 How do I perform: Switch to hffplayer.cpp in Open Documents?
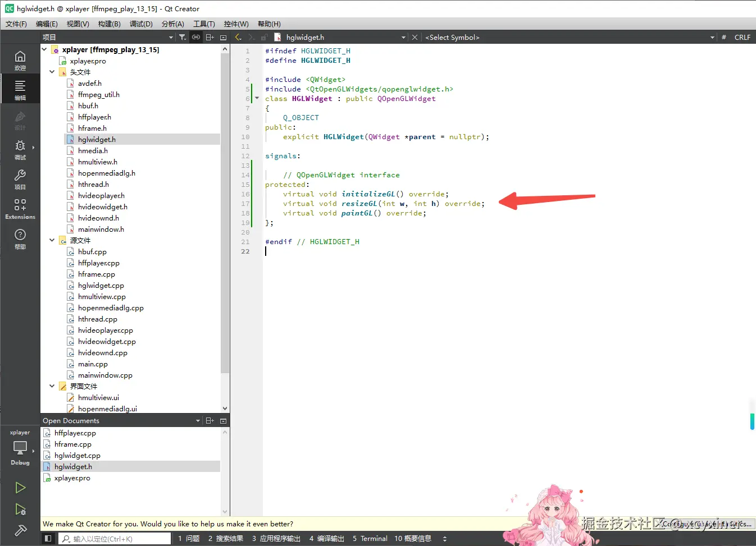pyautogui.click(x=75, y=433)
